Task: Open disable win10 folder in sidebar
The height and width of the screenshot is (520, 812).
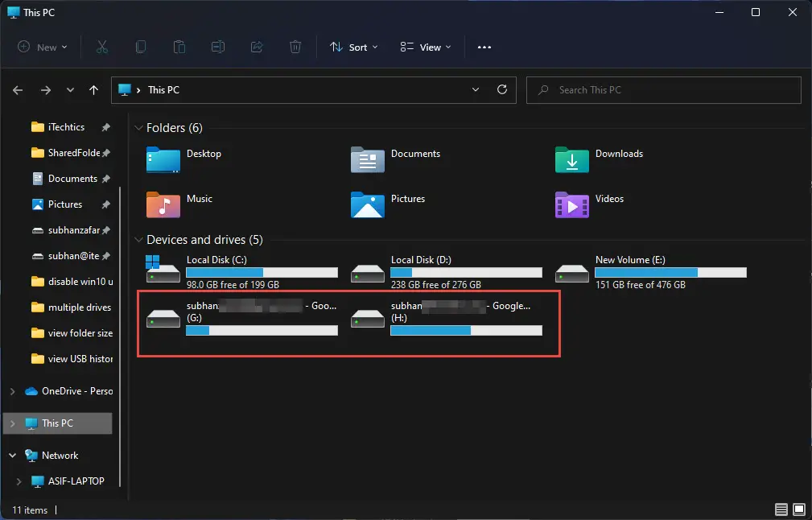Action: (x=72, y=282)
